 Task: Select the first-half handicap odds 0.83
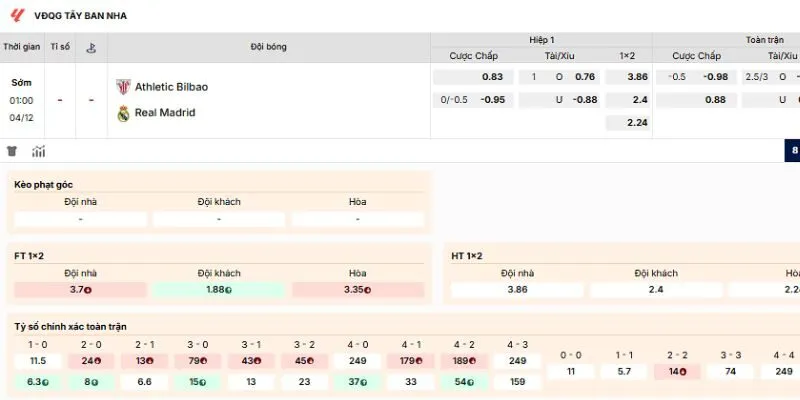coord(491,77)
